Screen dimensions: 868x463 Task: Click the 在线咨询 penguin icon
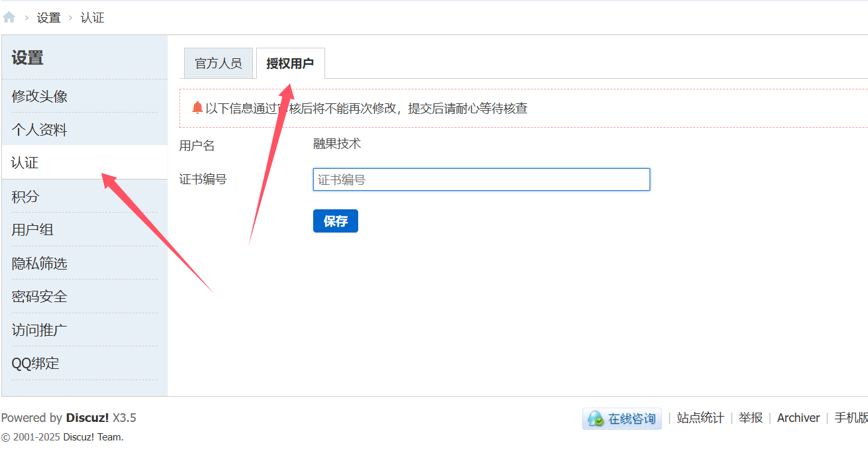tap(596, 419)
